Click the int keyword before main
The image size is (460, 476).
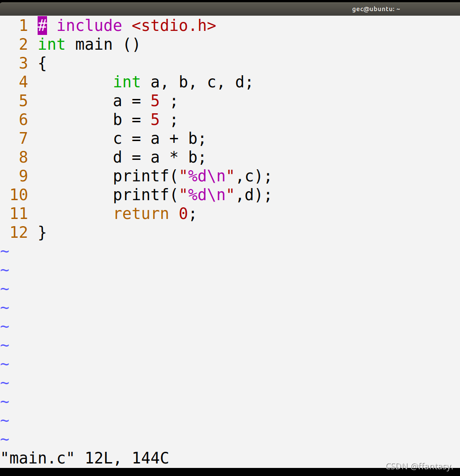[x=52, y=44]
